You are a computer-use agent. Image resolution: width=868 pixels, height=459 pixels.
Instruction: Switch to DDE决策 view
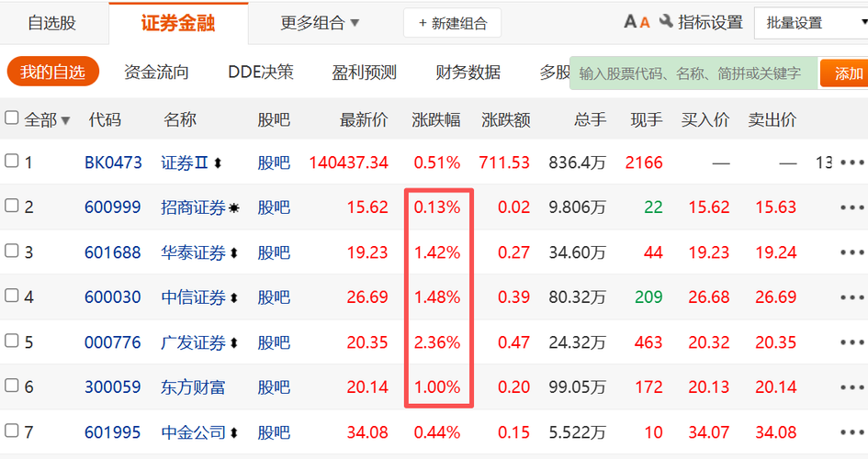coord(261,72)
